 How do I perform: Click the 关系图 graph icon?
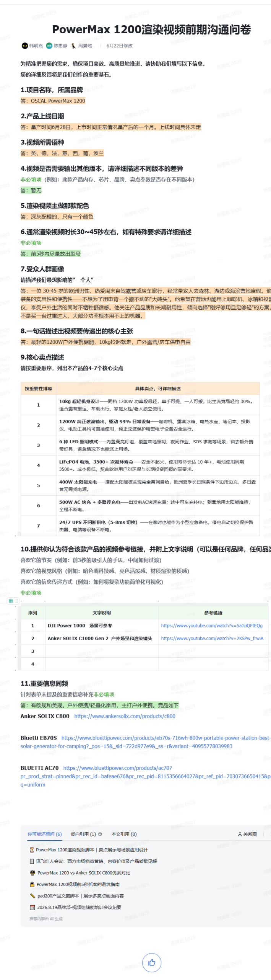(240, 834)
